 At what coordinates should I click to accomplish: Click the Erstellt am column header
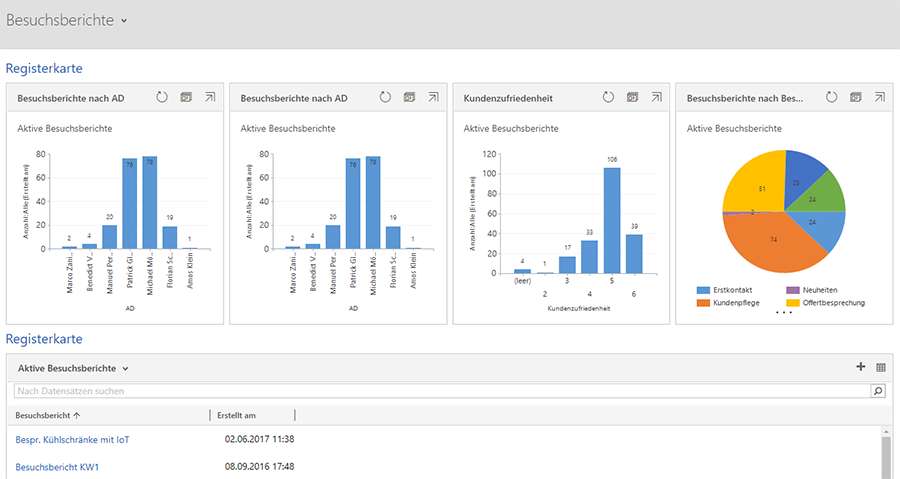click(238, 414)
